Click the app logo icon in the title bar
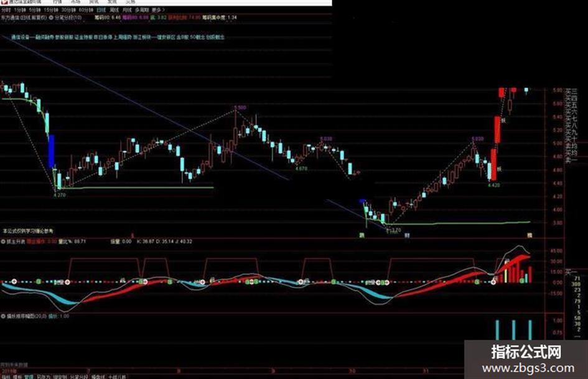Viewport: 588px width, 379px height. coord(5,2)
